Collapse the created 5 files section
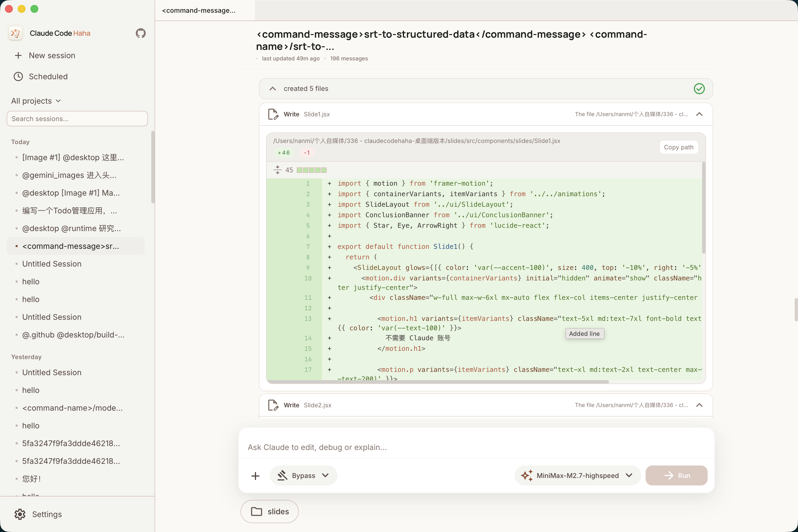Image resolution: width=798 pixels, height=532 pixels. coord(272,89)
